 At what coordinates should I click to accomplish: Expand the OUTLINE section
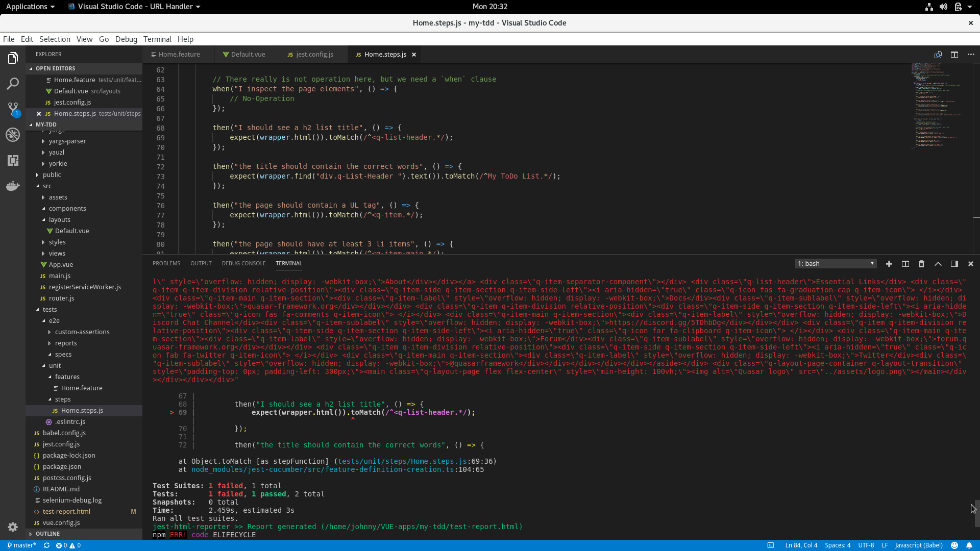[47, 534]
